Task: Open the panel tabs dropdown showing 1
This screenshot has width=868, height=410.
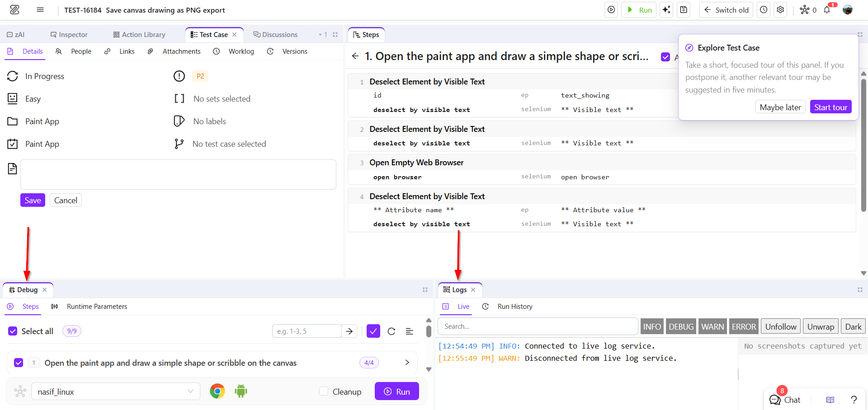Action: coord(322,35)
